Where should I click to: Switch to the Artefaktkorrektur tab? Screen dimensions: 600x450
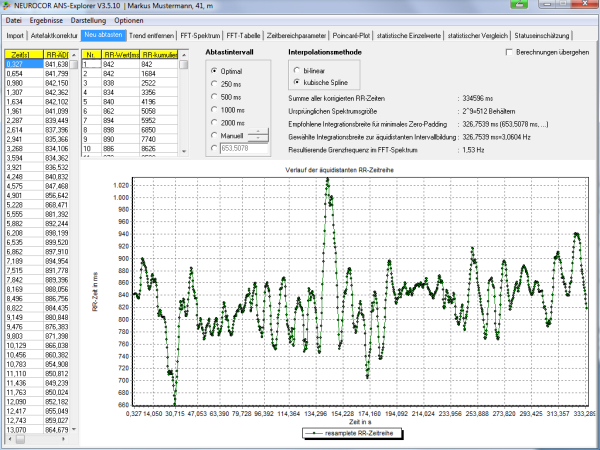(x=54, y=36)
